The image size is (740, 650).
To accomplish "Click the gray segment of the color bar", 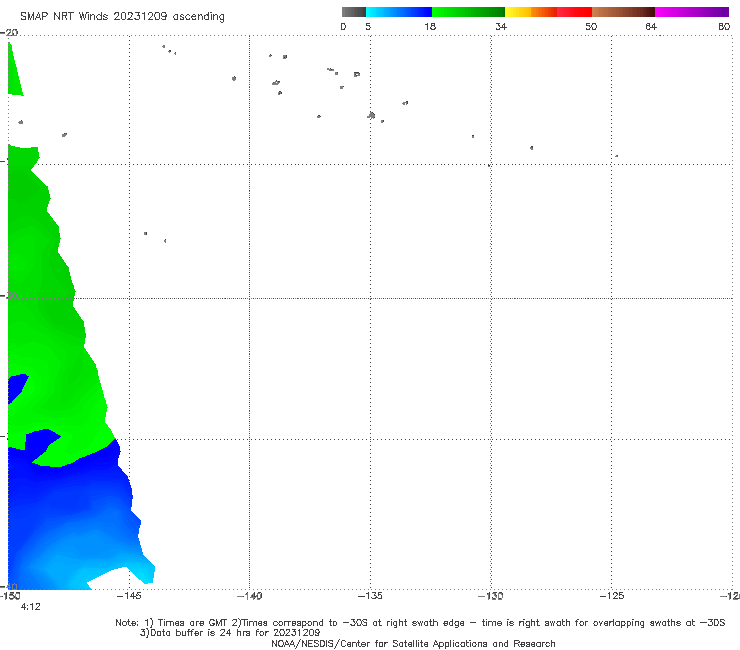I will pyautogui.click(x=354, y=12).
